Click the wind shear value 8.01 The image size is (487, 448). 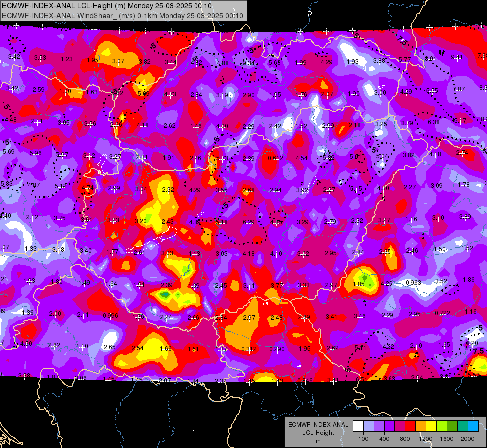pos(430,58)
